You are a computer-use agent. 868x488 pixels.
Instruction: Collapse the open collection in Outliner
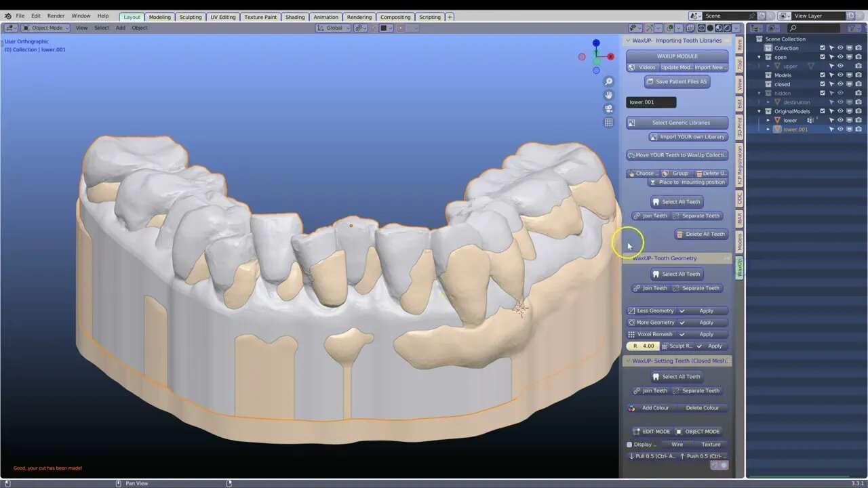pyautogui.click(x=759, y=57)
